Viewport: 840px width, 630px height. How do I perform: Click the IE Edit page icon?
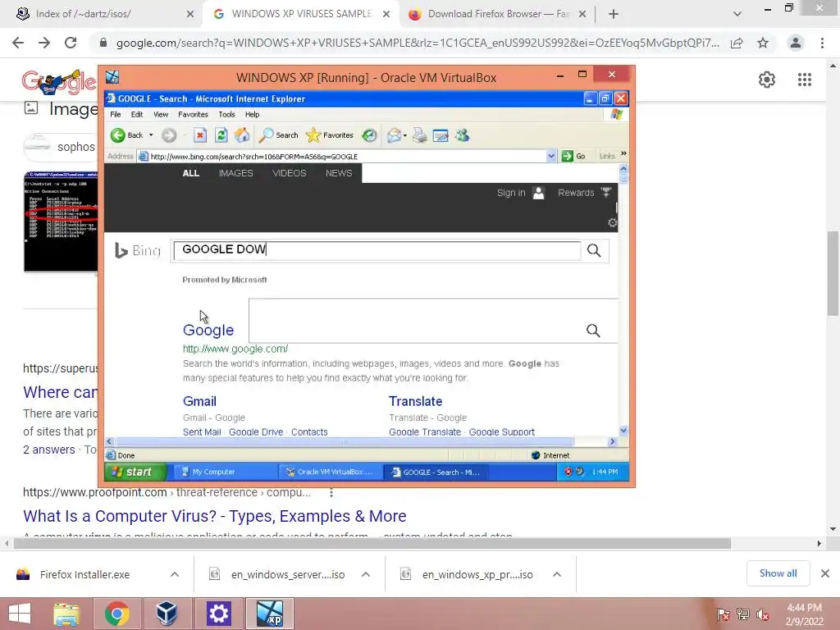(441, 135)
